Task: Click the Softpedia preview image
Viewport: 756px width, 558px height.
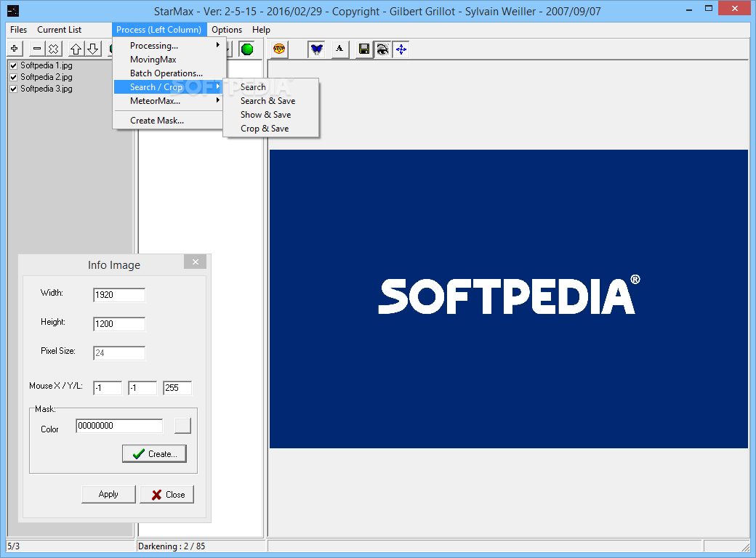Action: 509,299
